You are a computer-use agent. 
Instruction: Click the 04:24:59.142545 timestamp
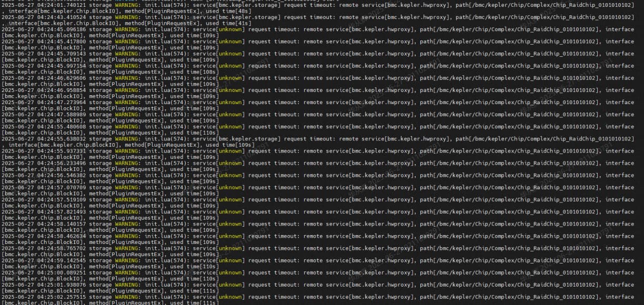click(61, 260)
